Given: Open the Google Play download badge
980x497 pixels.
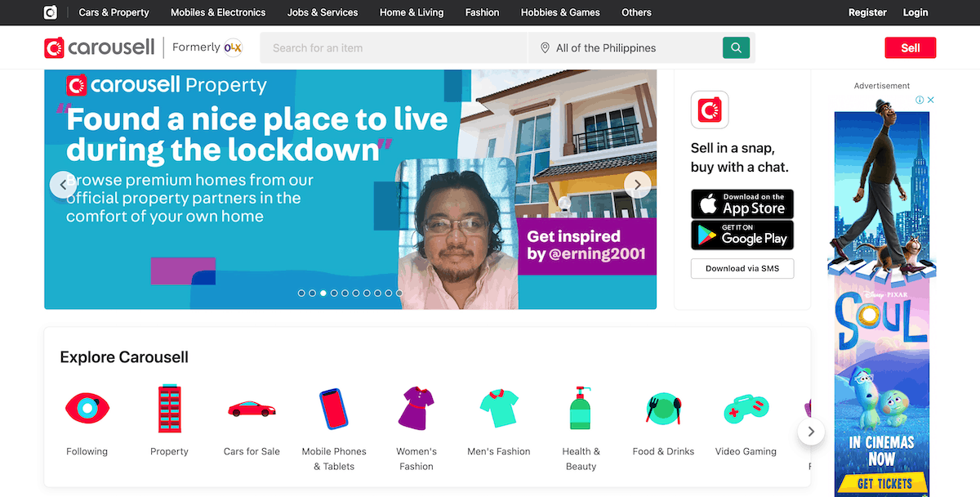Looking at the screenshot, I should (x=742, y=235).
